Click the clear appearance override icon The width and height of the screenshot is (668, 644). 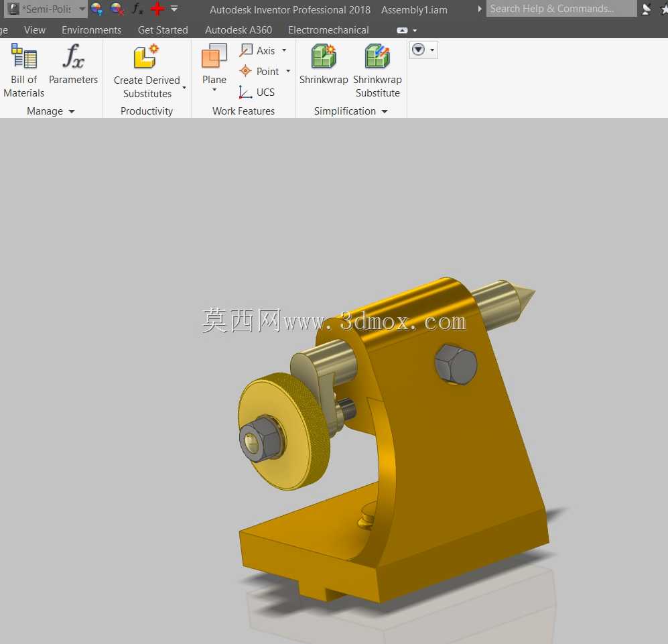(117, 9)
